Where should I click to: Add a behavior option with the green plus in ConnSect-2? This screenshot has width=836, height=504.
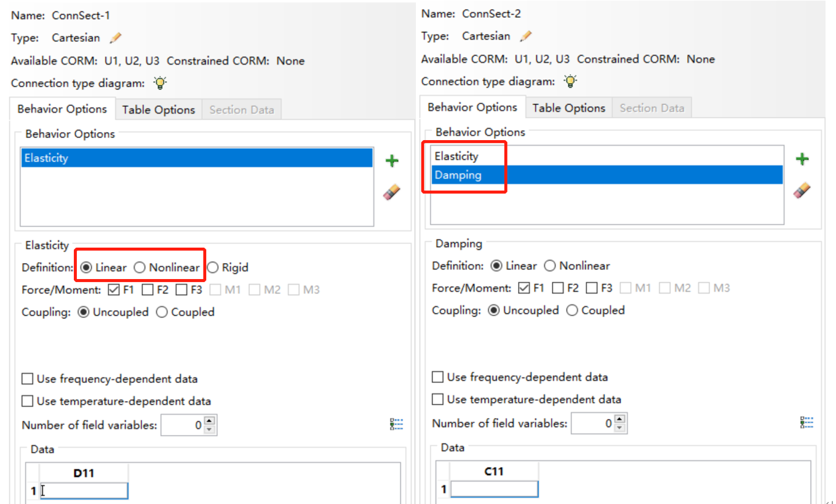point(802,159)
